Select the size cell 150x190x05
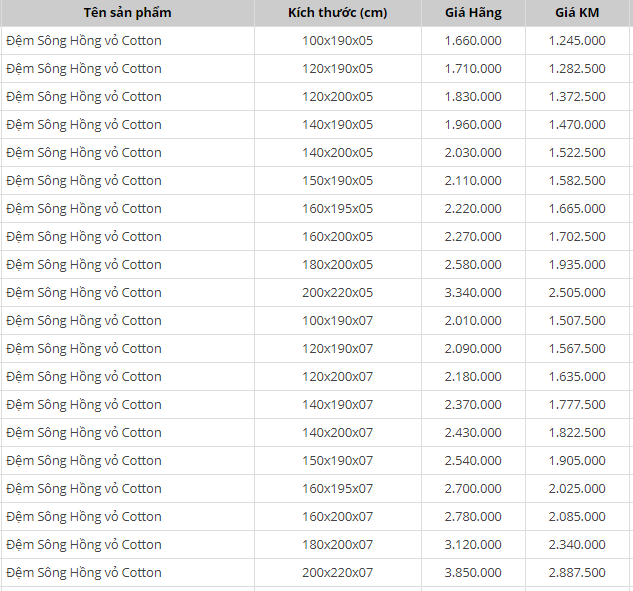This screenshot has width=633, height=591. (337, 181)
